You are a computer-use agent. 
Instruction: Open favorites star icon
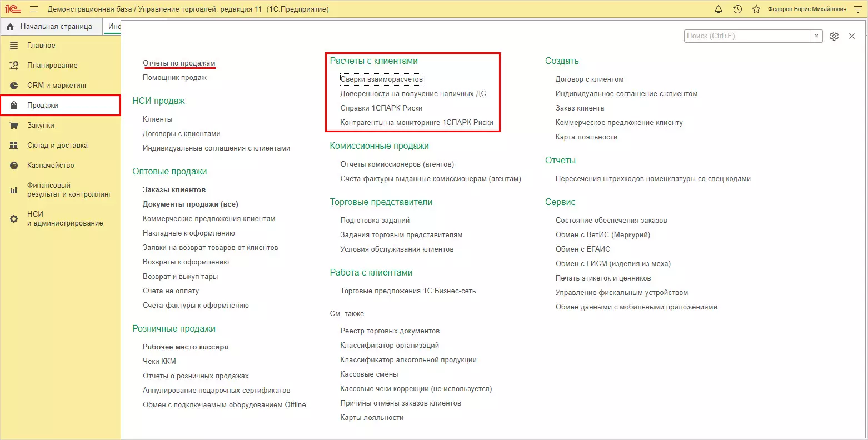point(756,9)
